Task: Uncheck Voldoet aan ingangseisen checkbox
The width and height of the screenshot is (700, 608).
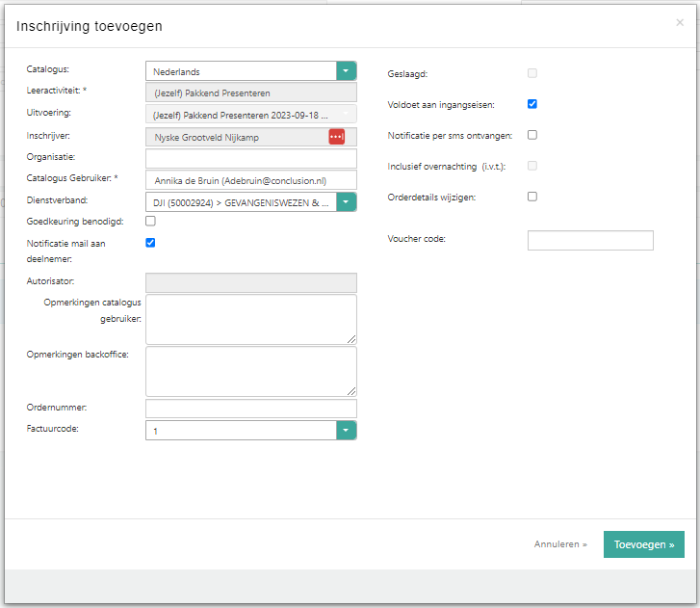Action: pyautogui.click(x=532, y=104)
